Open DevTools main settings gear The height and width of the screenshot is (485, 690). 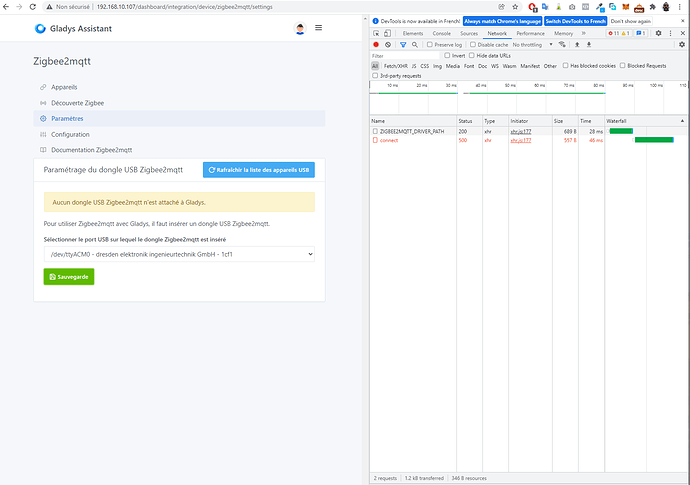[658, 33]
